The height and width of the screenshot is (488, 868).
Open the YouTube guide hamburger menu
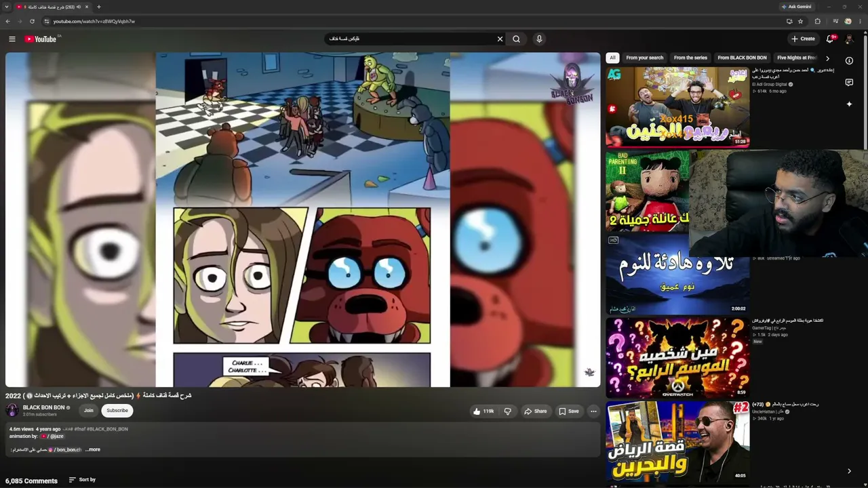tap(12, 39)
